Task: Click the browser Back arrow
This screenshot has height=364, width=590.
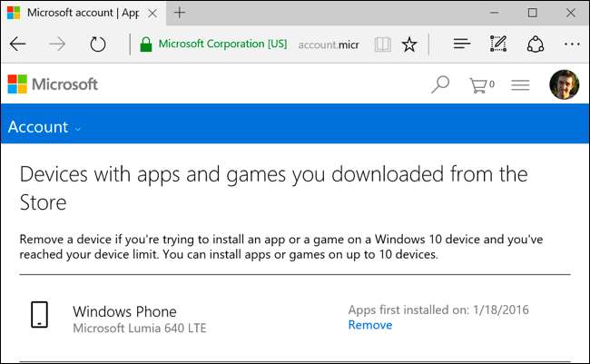Action: [17, 44]
